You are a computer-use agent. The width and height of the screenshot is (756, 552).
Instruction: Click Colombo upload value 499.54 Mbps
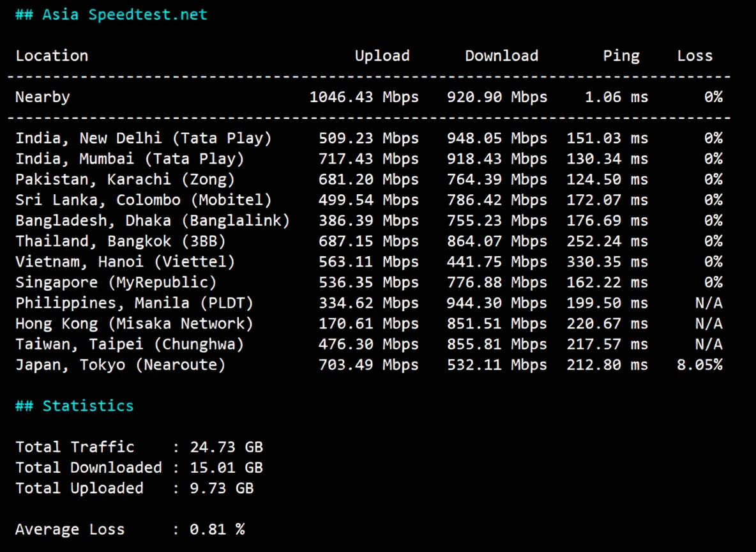click(368, 200)
